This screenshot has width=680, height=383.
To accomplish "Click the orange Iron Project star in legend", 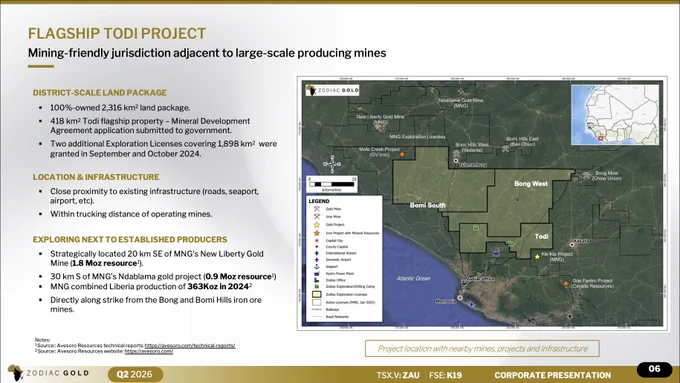I will pos(317,233).
